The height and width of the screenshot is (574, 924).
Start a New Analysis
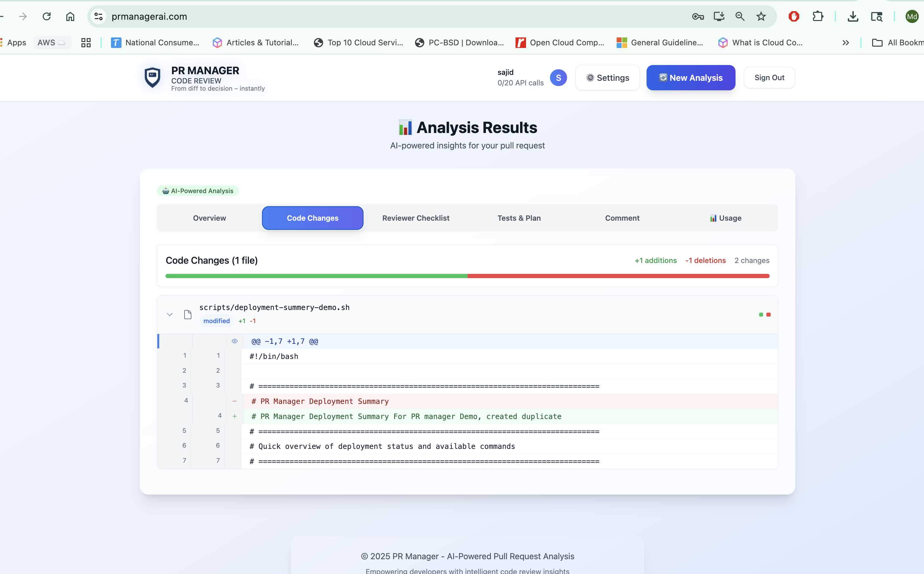coord(691,77)
